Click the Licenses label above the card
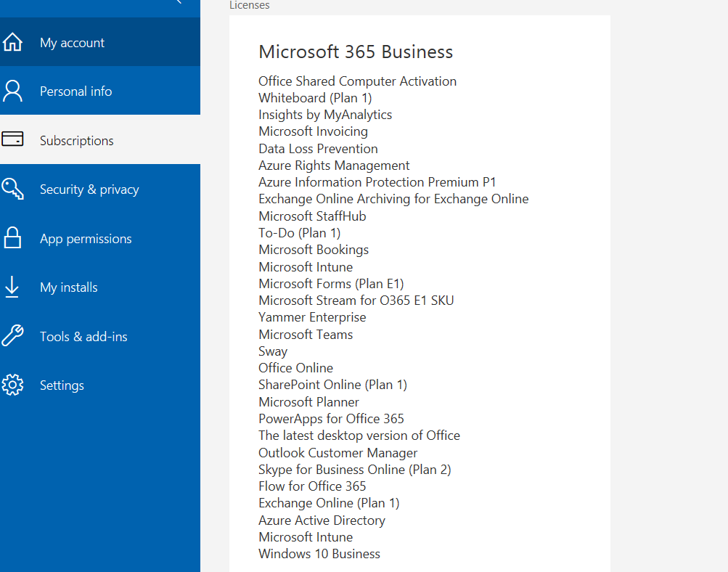Image resolution: width=728 pixels, height=572 pixels. tap(250, 5)
